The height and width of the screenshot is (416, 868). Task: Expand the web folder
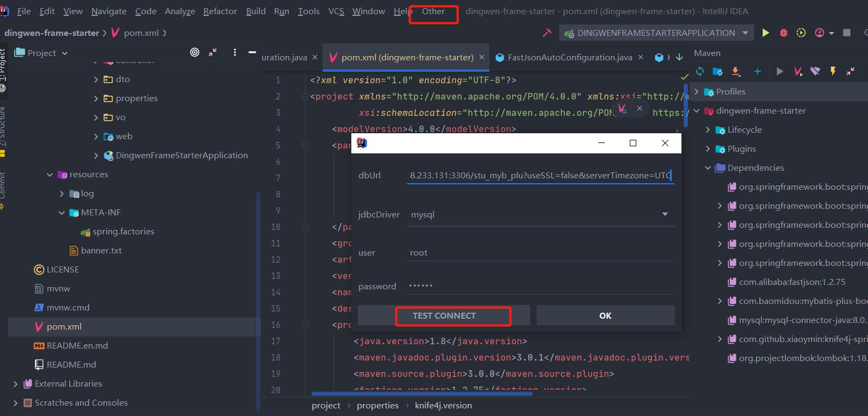point(96,136)
